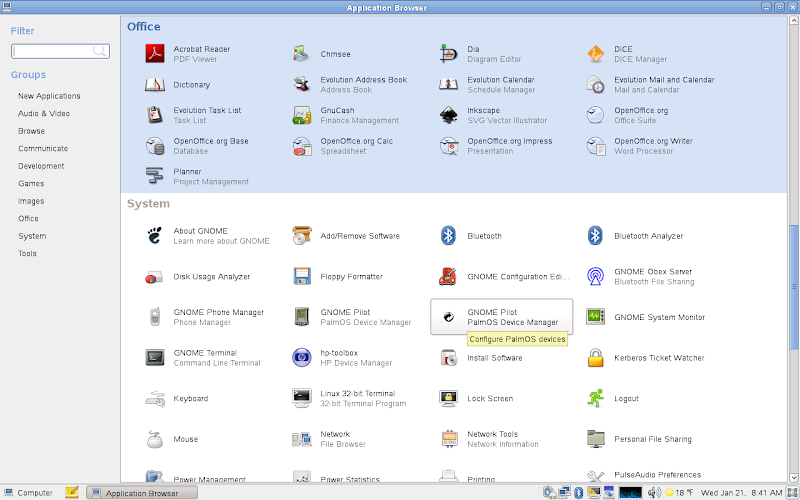Click in the Filter search field

coord(60,51)
